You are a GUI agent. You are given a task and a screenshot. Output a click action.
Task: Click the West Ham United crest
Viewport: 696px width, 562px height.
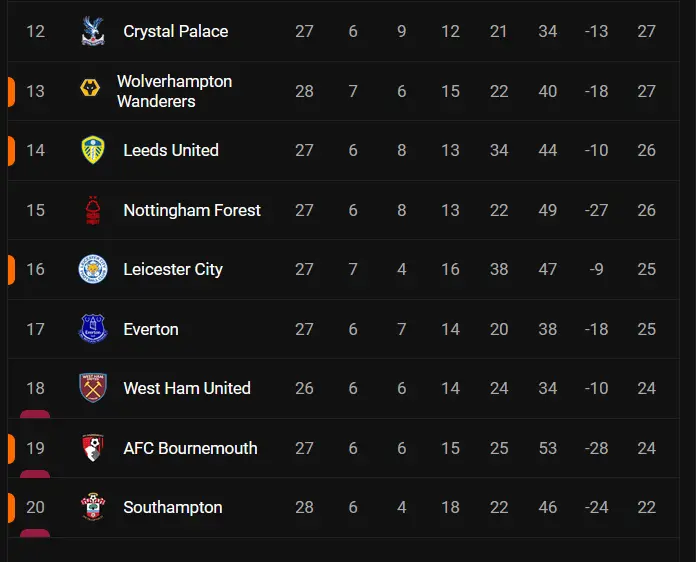[x=93, y=388]
